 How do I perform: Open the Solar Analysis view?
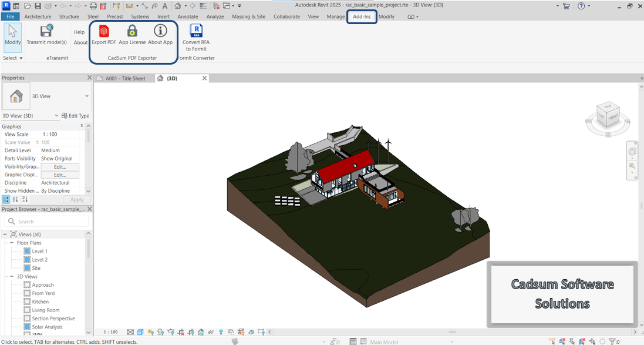(x=47, y=327)
